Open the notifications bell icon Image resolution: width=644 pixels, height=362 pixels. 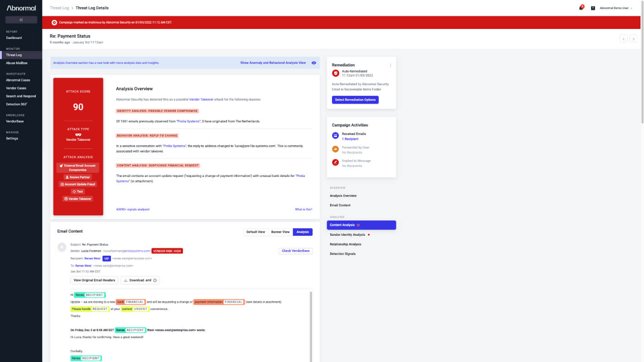[x=581, y=8]
